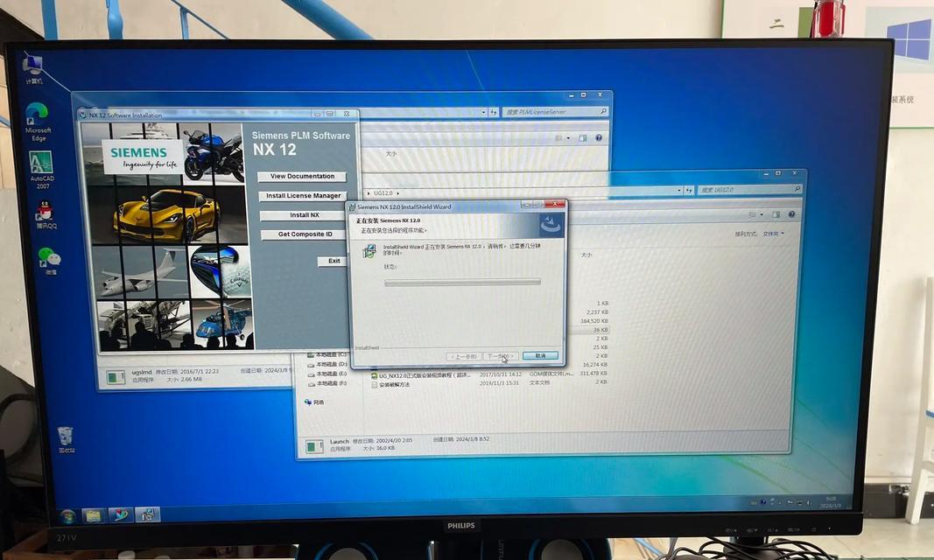The width and height of the screenshot is (934, 560).
Task: Click the 384,520 KB size cell
Action: [x=594, y=321]
